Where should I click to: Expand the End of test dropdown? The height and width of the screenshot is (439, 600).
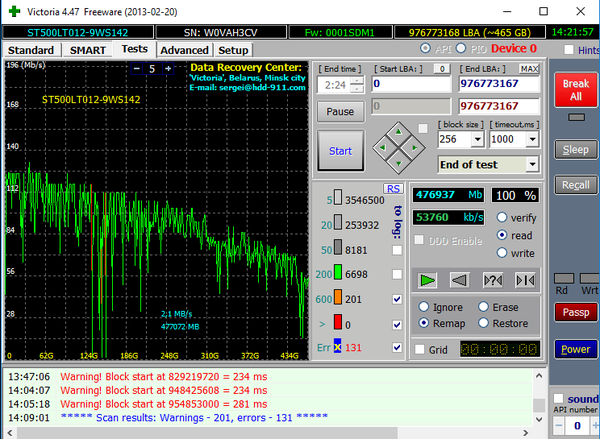coord(532,164)
